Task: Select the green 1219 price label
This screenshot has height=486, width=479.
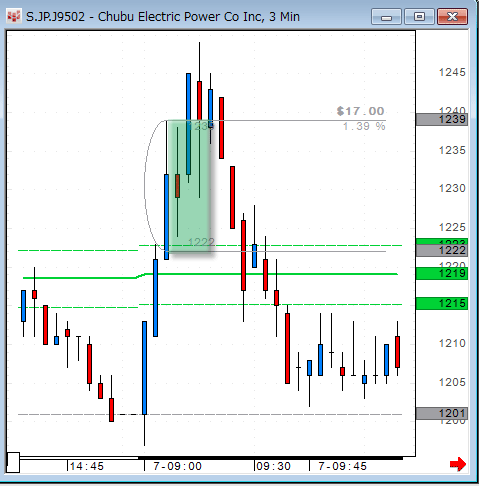Action: pyautogui.click(x=442, y=273)
